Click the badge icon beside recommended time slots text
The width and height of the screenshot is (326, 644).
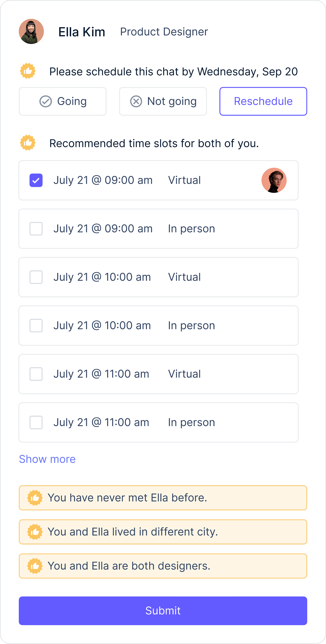tap(28, 143)
